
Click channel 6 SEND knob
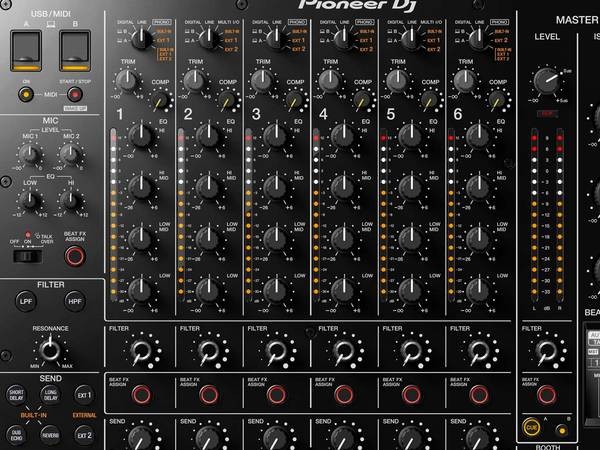coord(478,438)
